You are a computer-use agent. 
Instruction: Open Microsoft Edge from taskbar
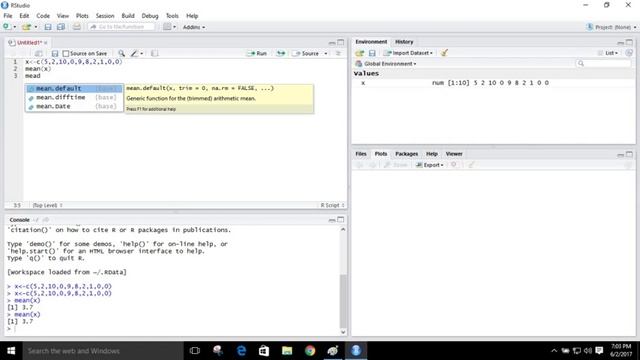tap(241, 351)
